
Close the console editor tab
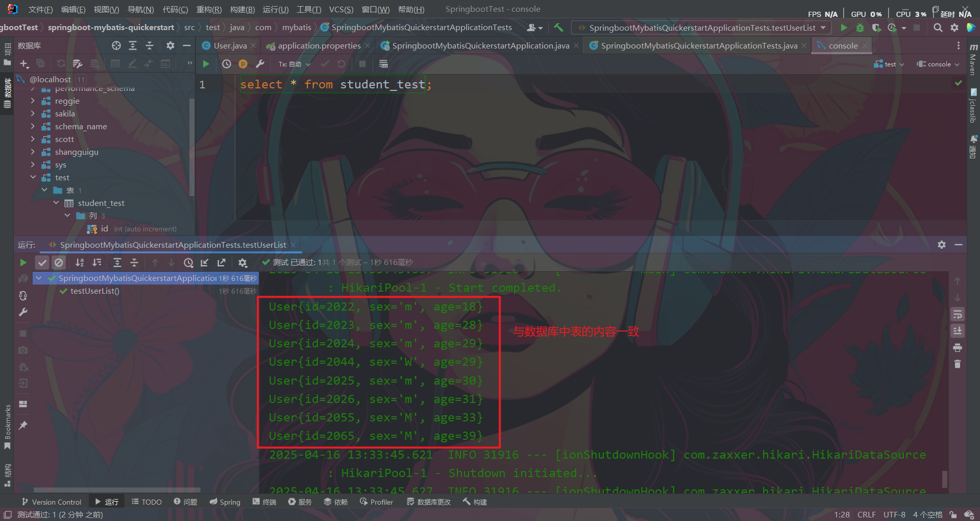864,45
